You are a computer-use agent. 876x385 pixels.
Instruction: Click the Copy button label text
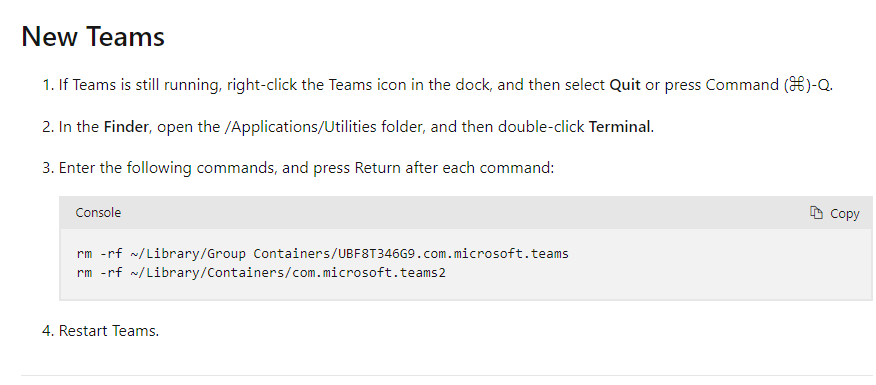click(x=844, y=213)
